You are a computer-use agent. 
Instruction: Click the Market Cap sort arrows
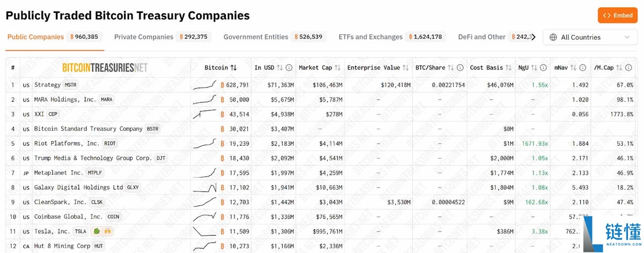point(338,68)
